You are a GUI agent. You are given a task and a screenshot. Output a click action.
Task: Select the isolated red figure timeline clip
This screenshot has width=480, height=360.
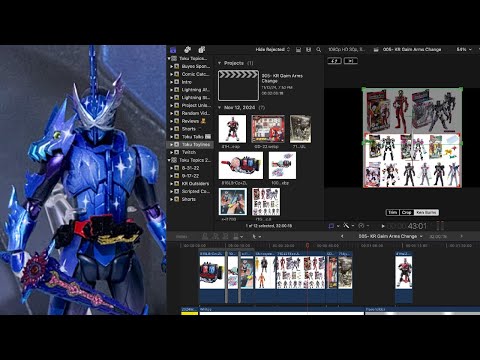click(404, 277)
